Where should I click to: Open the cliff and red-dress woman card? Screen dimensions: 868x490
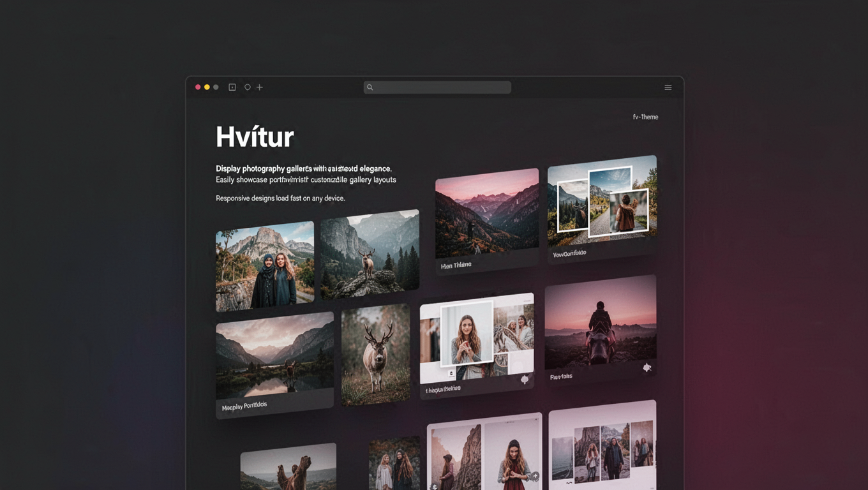(x=484, y=452)
